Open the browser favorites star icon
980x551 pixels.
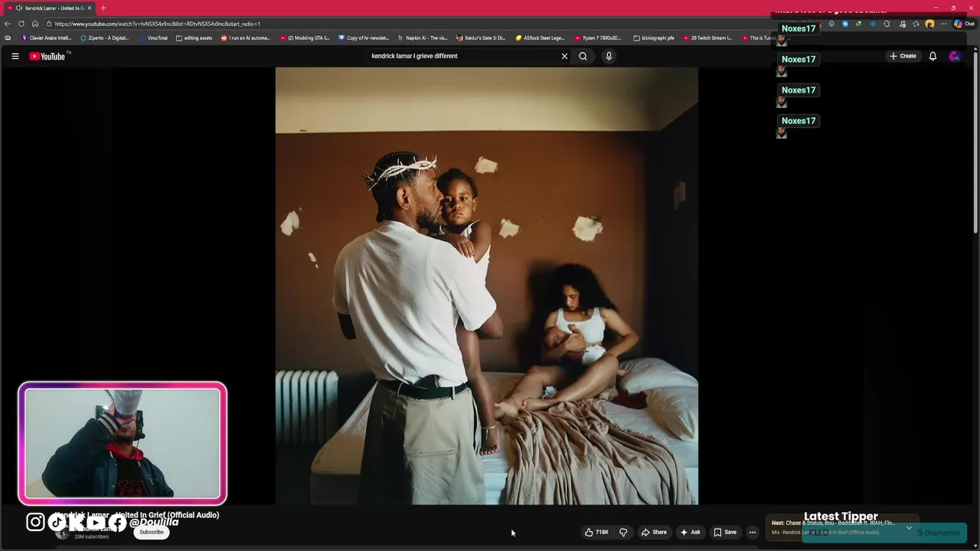[x=916, y=24]
